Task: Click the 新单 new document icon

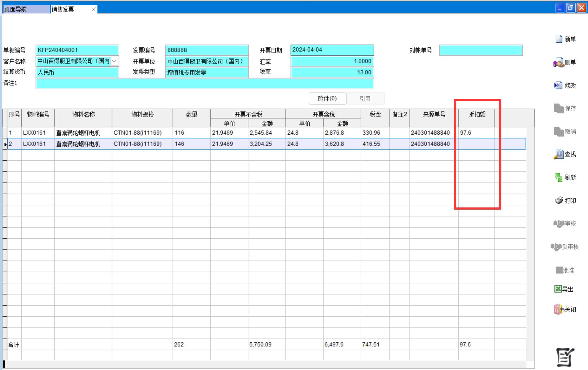Action: 559,39
